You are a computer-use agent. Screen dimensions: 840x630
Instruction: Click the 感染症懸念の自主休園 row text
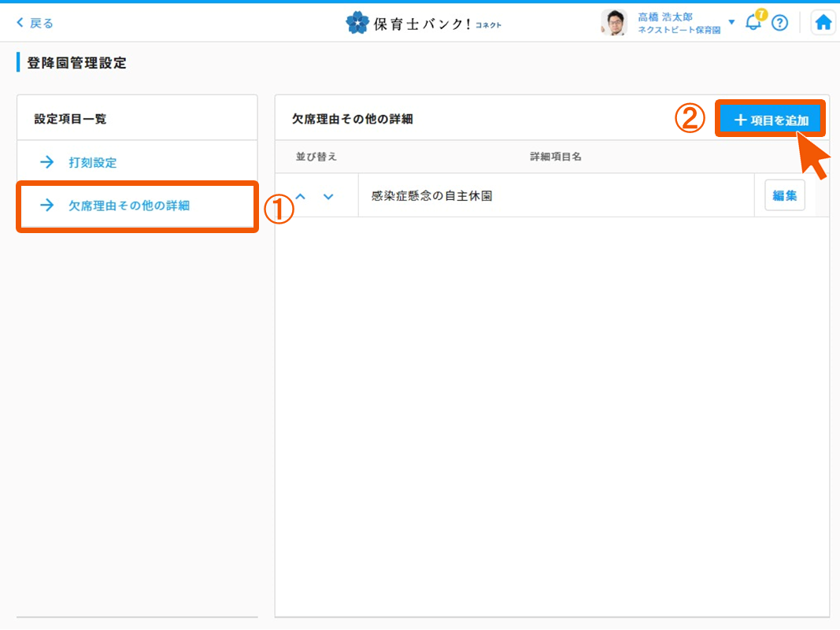[432, 196]
